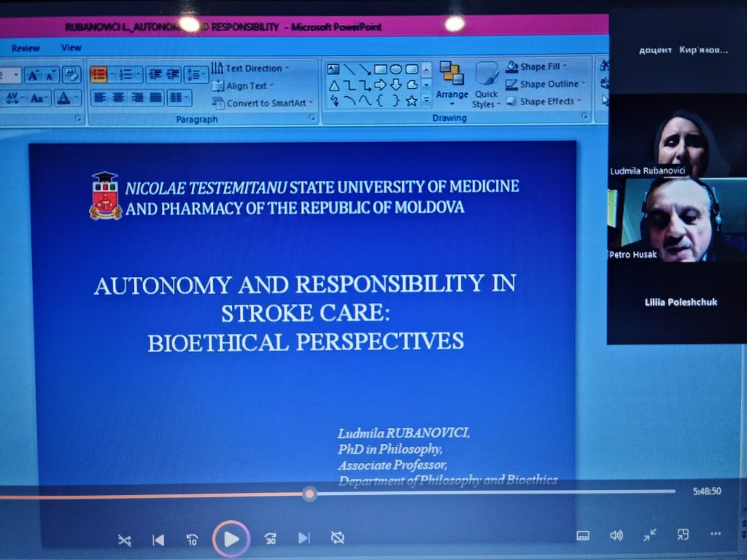
Task: Open the volume control
Action: [616, 535]
